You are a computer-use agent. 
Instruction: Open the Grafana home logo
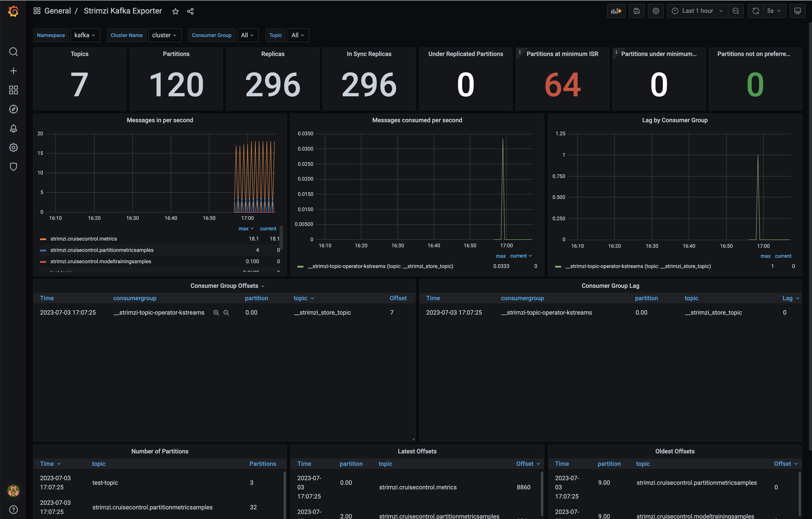(13, 12)
